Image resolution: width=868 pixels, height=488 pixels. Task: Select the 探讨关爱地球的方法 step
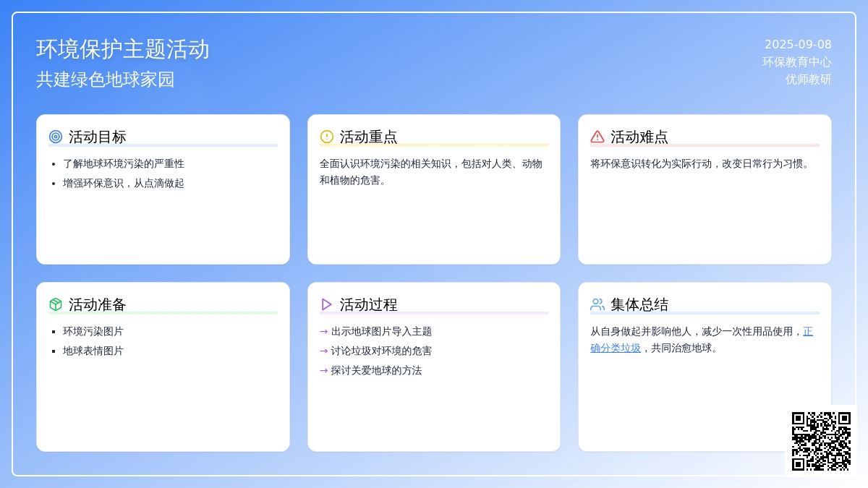[376, 371]
